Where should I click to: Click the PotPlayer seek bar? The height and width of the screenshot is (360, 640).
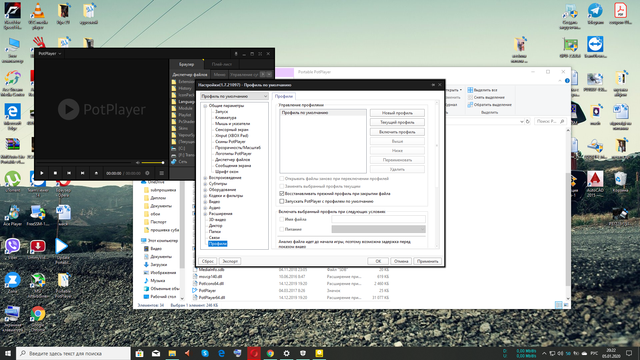click(x=85, y=162)
